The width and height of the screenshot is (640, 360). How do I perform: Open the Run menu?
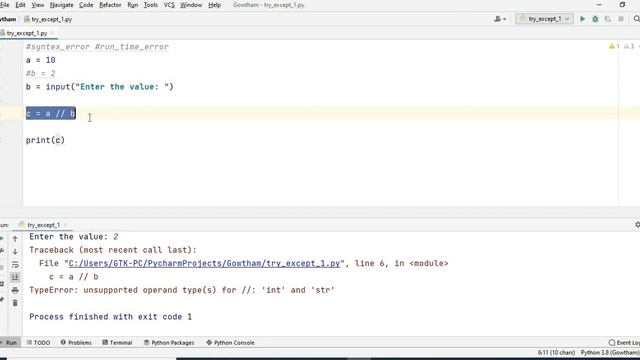click(133, 5)
